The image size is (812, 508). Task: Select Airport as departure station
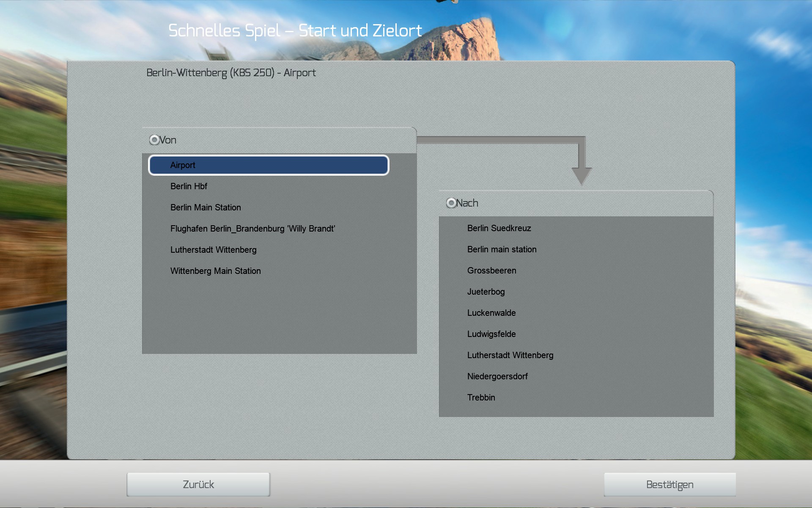(268, 165)
